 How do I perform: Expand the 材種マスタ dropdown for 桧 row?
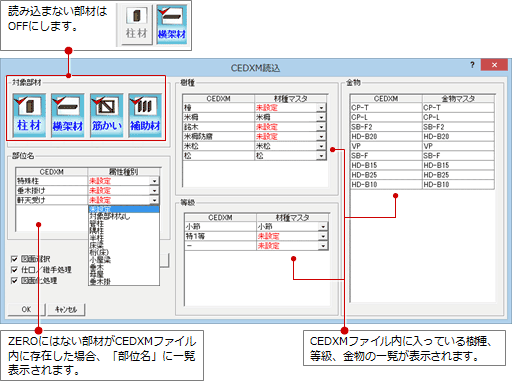[x=321, y=108]
